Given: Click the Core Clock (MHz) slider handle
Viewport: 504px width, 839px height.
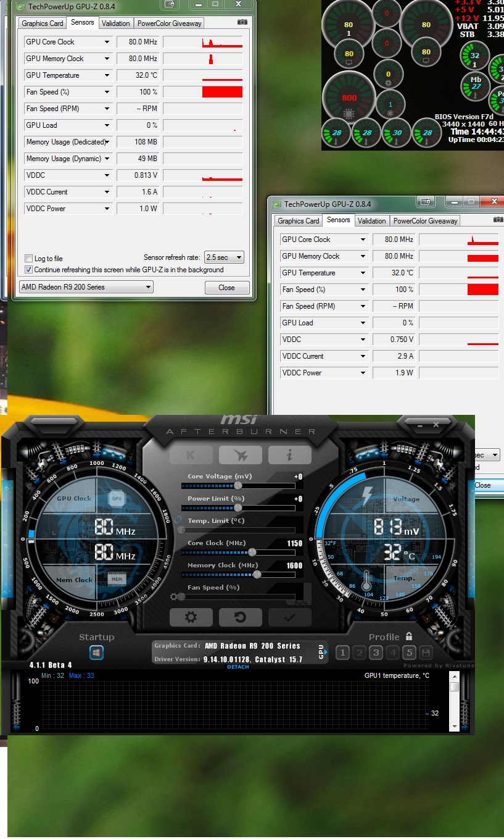Looking at the screenshot, I should pyautogui.click(x=252, y=552).
